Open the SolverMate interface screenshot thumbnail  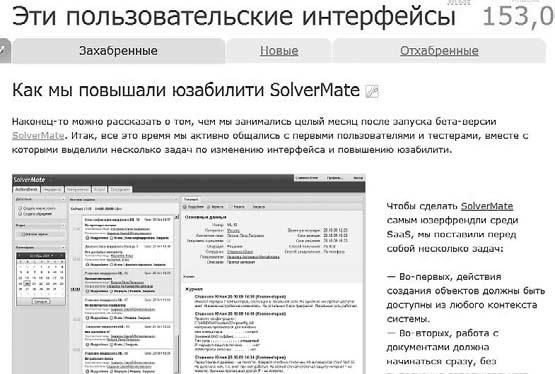(x=189, y=274)
